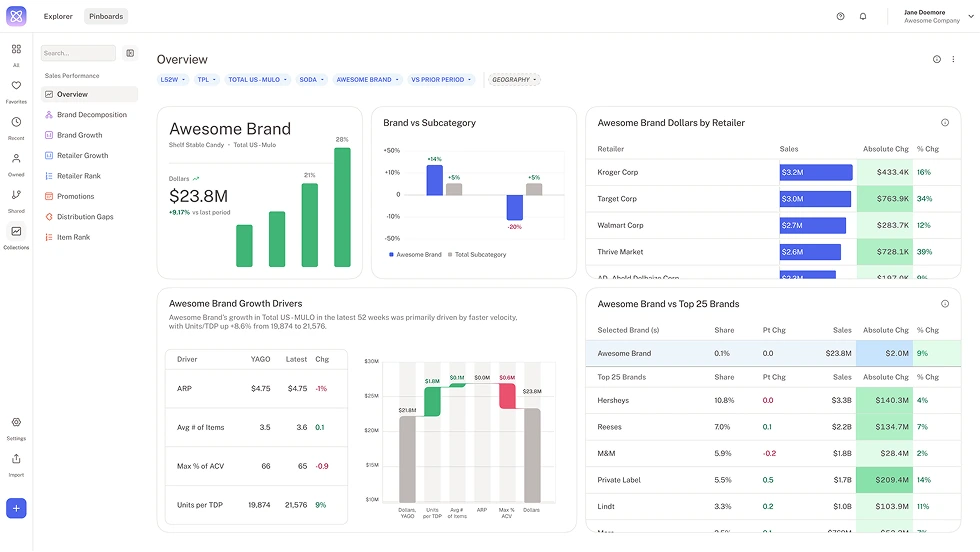The height and width of the screenshot is (552, 980).
Task: Click green $1.8M waterfall bar
Action: tap(432, 402)
